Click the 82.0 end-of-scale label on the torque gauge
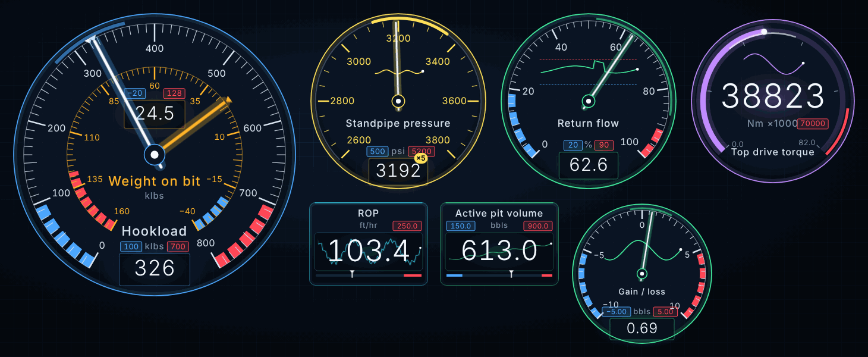868x357 pixels. point(807,143)
